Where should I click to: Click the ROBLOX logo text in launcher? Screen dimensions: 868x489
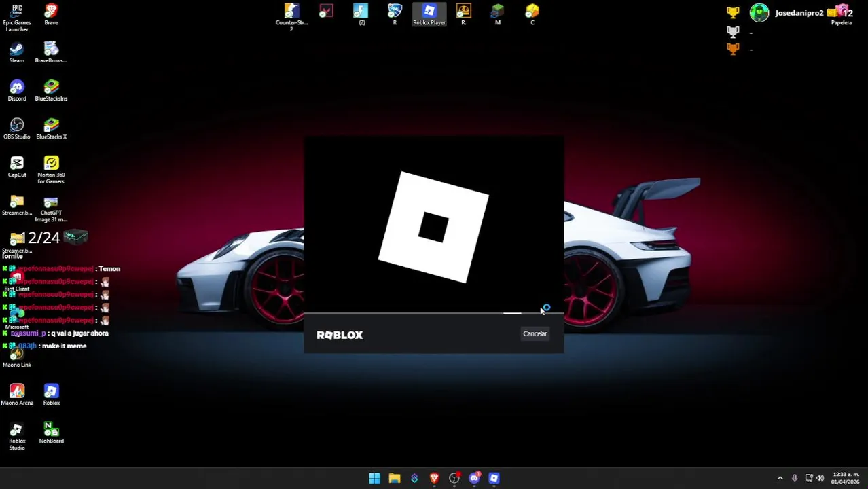340,335
